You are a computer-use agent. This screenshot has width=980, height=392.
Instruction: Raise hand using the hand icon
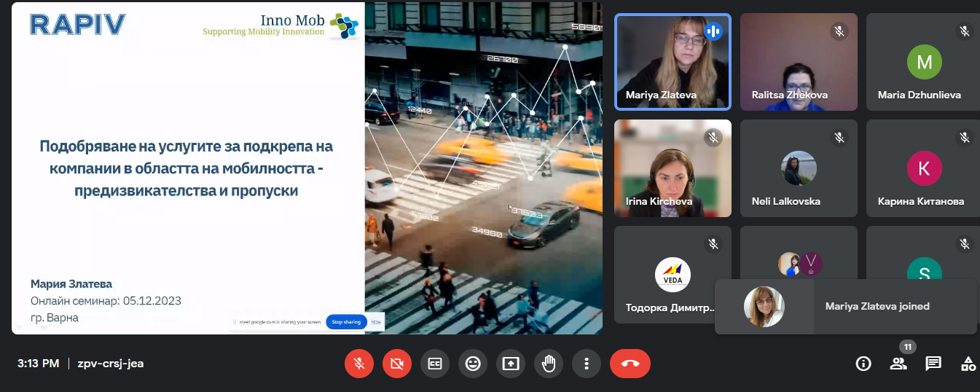549,364
